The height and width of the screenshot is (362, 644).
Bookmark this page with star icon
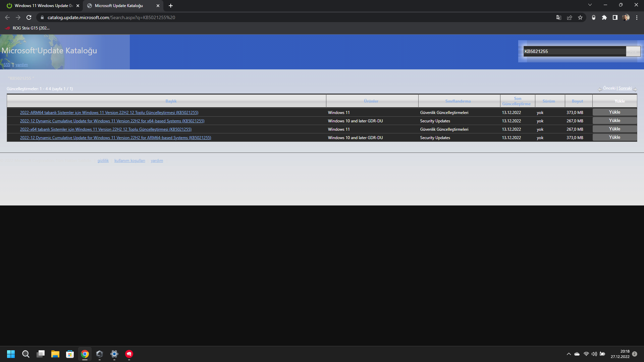(580, 17)
